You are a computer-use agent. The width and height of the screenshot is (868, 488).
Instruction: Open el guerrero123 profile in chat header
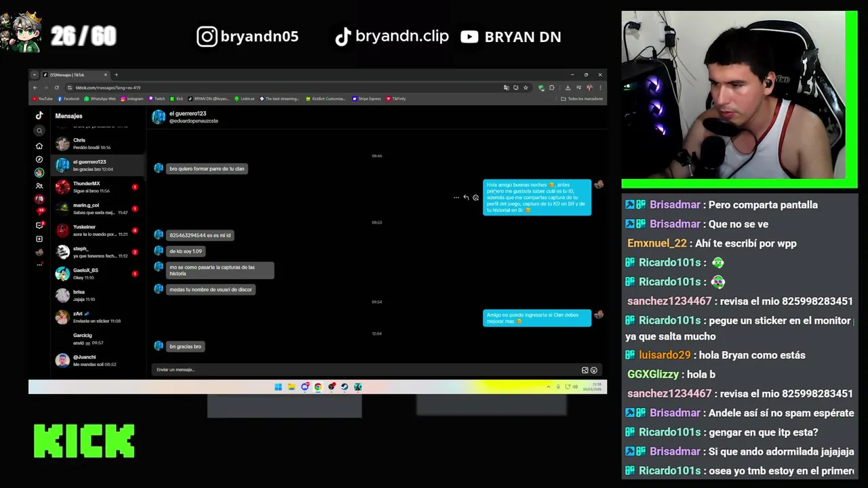coord(185,117)
